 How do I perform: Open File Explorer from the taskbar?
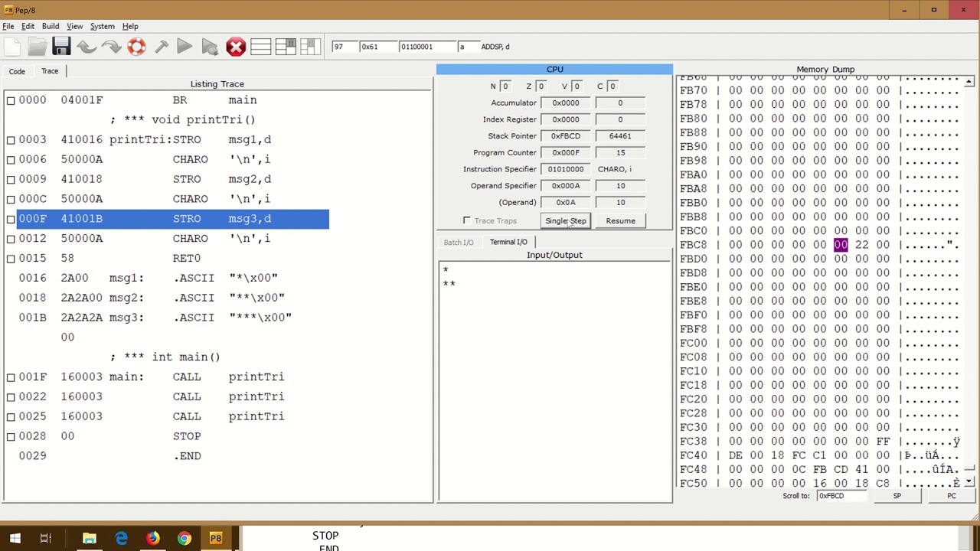click(x=90, y=539)
